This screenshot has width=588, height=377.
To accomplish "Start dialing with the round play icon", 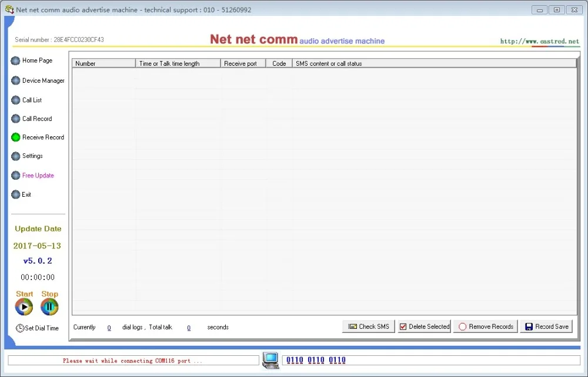I will pyautogui.click(x=24, y=307).
